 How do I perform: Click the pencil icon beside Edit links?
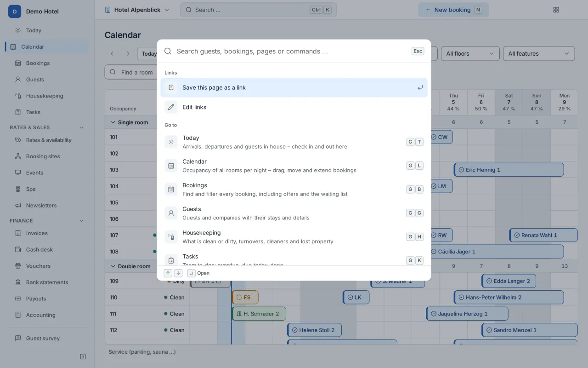tap(171, 107)
